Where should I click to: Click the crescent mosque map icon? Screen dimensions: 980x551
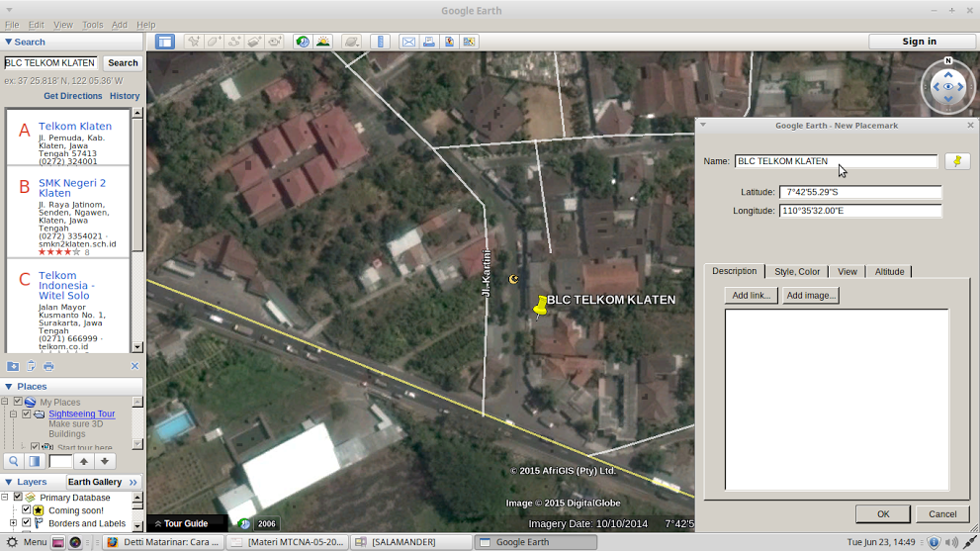pos(514,279)
